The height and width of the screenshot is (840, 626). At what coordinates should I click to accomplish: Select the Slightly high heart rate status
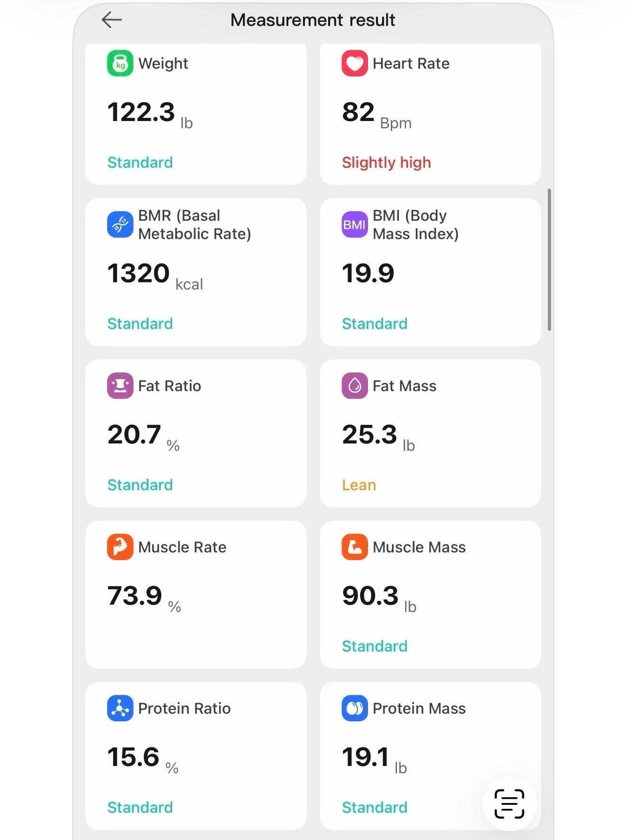click(x=386, y=163)
